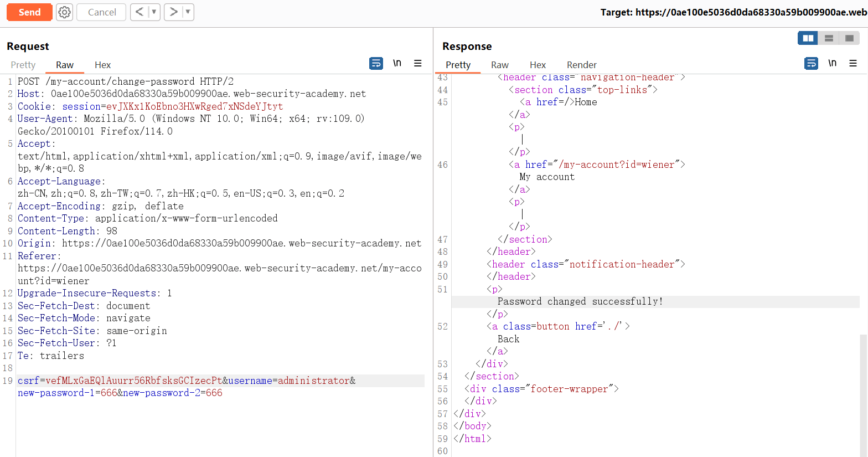The image size is (868, 457).
Task: Select the side-by-side layout icon
Action: point(808,38)
